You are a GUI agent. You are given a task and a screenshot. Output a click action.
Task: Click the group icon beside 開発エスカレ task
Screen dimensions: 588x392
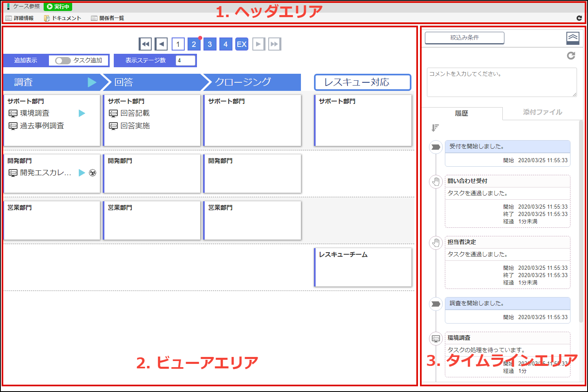(93, 173)
